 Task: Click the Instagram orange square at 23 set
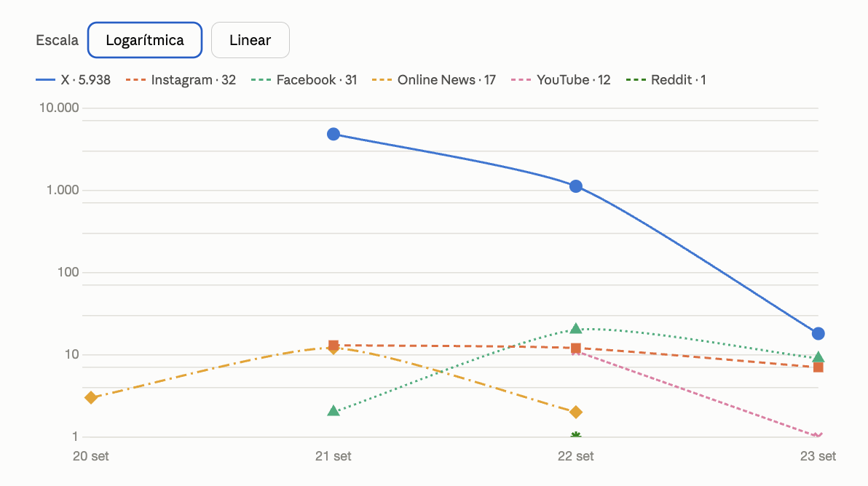818,367
